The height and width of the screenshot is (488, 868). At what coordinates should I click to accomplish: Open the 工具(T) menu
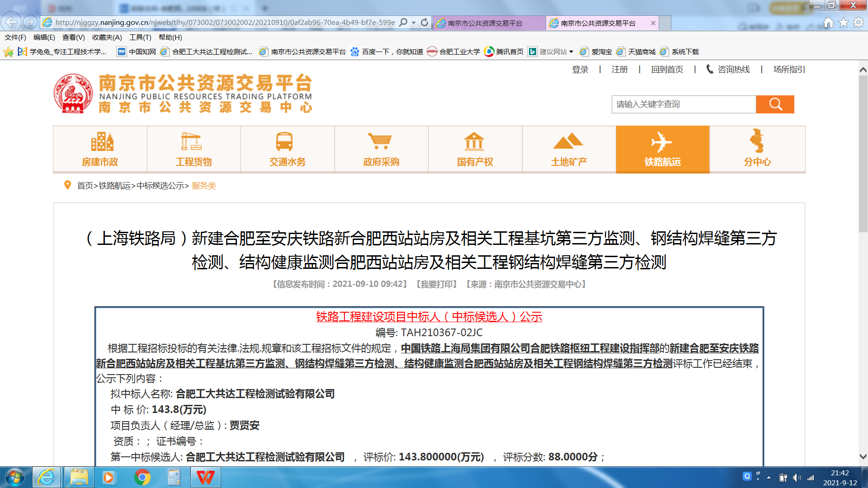click(140, 38)
